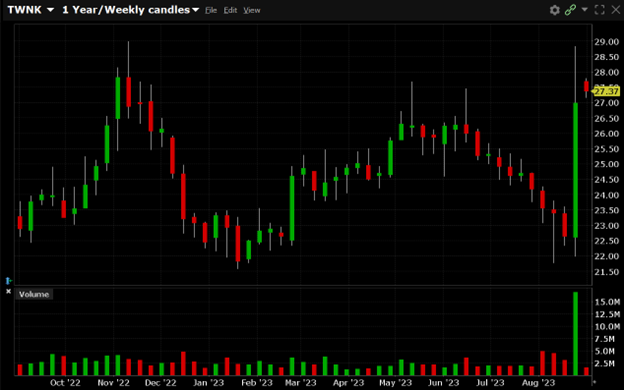The image size is (624, 390).
Task: Maximize the chart with the fullscreen icon
Action: coord(599,10)
